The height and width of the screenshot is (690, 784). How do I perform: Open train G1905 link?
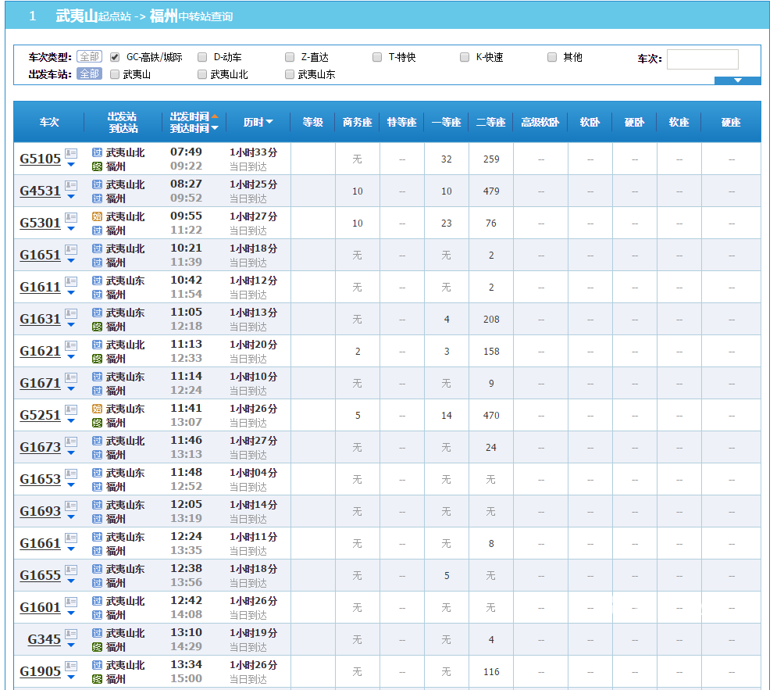click(x=40, y=671)
